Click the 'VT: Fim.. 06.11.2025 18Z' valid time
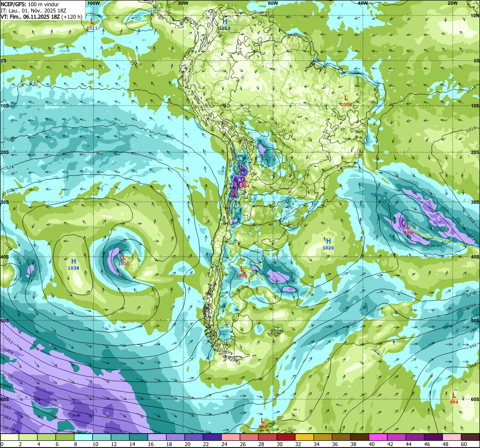The height and width of the screenshot is (448, 480). click(30, 17)
